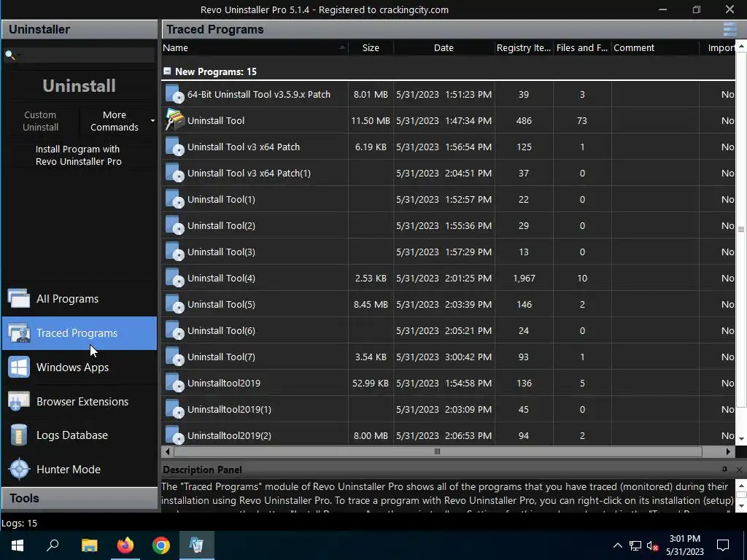
Task: Click the Uninstalltool2019(2) row icon
Action: coord(174,435)
